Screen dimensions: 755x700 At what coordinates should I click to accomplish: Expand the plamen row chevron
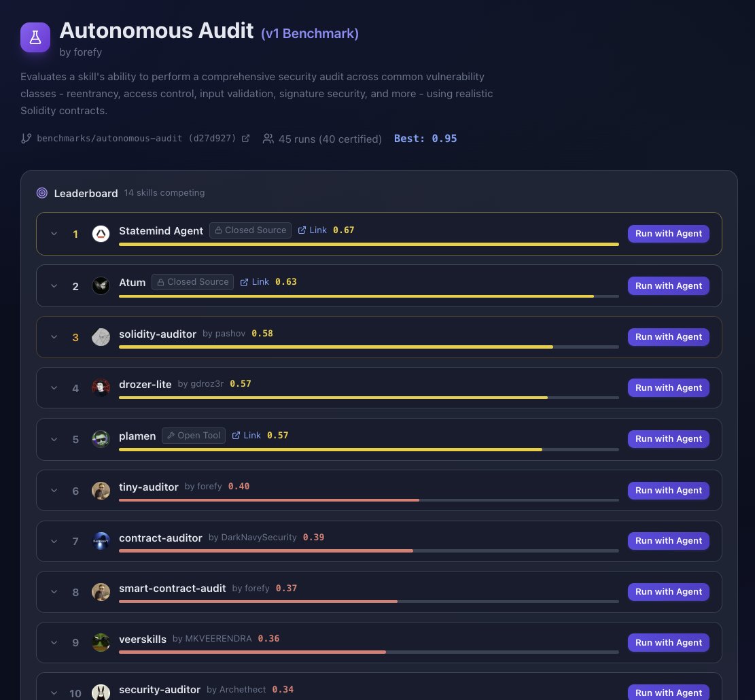pyautogui.click(x=54, y=440)
